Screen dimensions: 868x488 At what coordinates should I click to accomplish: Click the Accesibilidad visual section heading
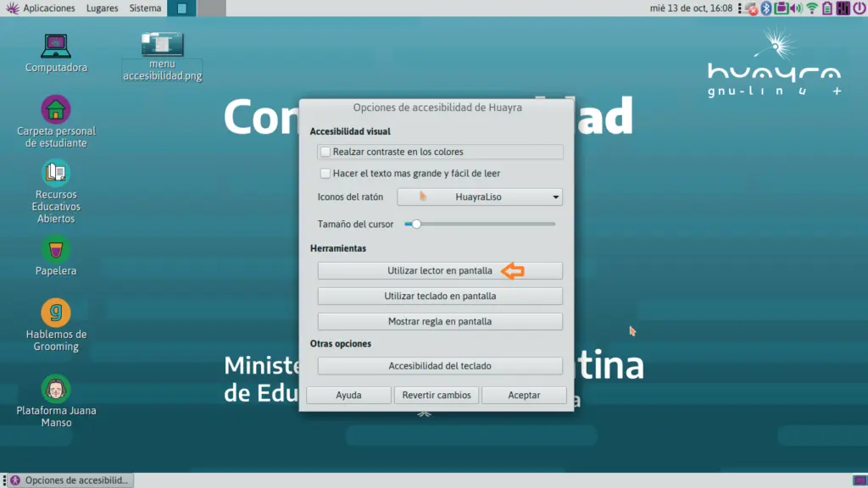(x=350, y=131)
